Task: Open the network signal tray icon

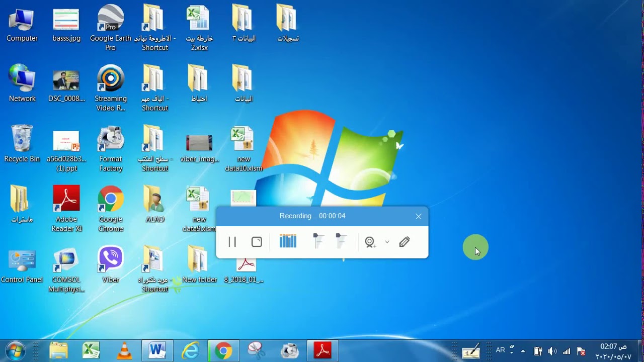Action: pos(567,351)
